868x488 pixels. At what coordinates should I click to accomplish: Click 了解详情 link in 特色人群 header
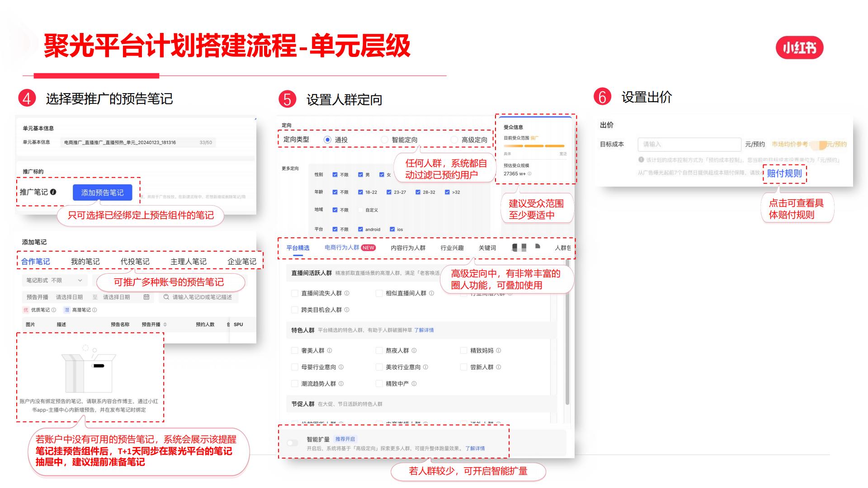pyautogui.click(x=424, y=330)
